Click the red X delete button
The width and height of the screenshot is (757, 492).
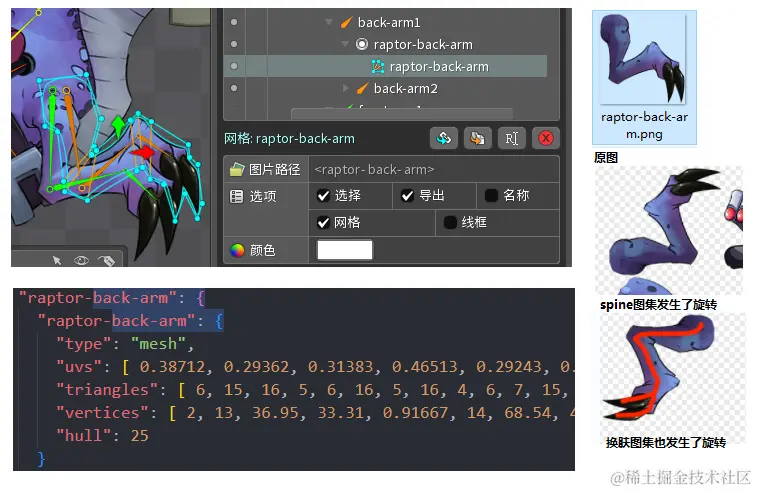(x=546, y=139)
